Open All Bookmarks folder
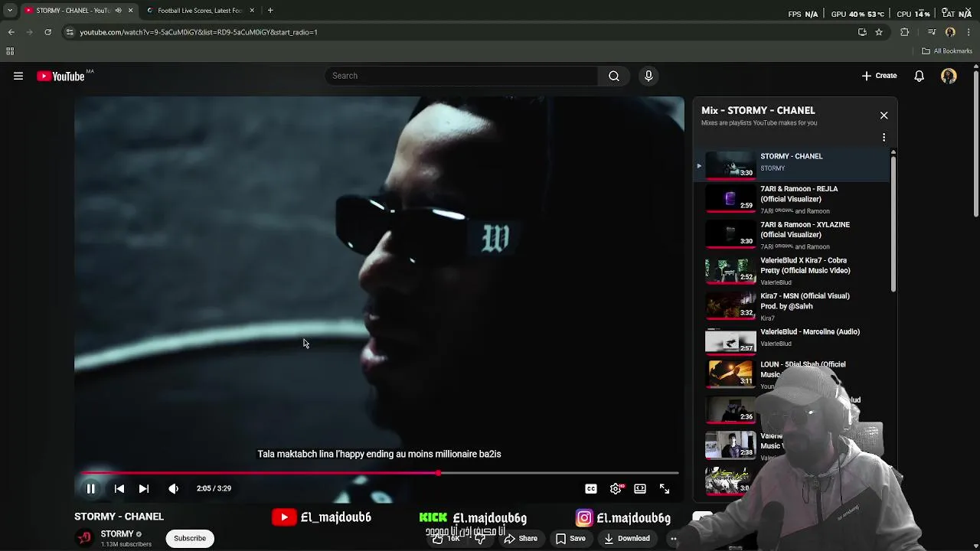This screenshot has height=551, width=980. [947, 51]
